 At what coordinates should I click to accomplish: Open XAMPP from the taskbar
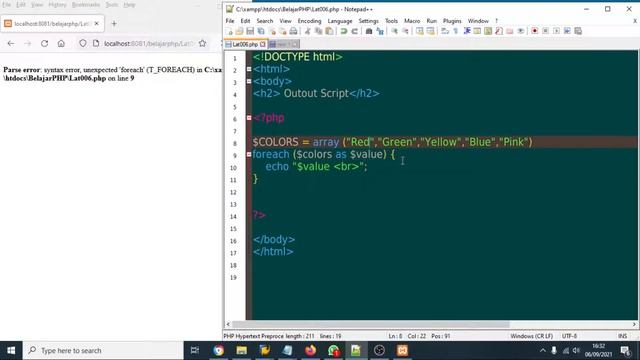point(402,351)
